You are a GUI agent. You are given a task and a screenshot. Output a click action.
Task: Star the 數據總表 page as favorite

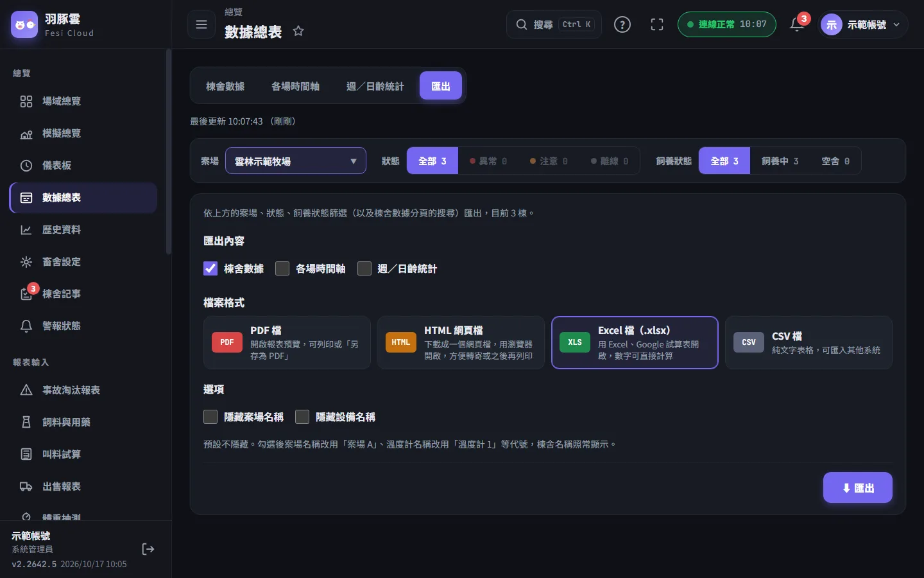pyautogui.click(x=298, y=31)
